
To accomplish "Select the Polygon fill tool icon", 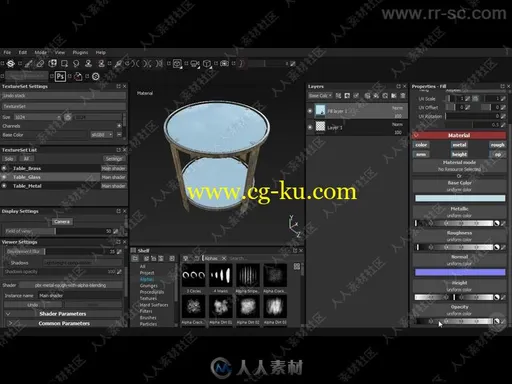I will pyautogui.click(x=64, y=63).
